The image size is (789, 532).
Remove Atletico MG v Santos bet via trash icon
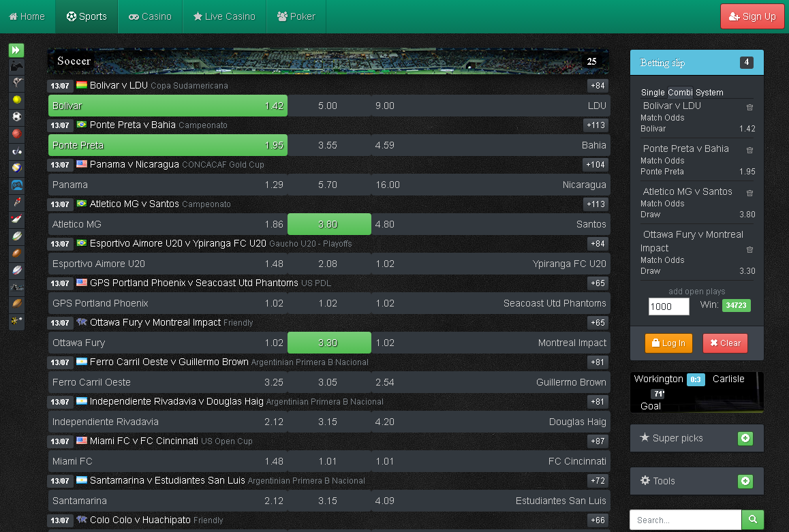coord(750,193)
